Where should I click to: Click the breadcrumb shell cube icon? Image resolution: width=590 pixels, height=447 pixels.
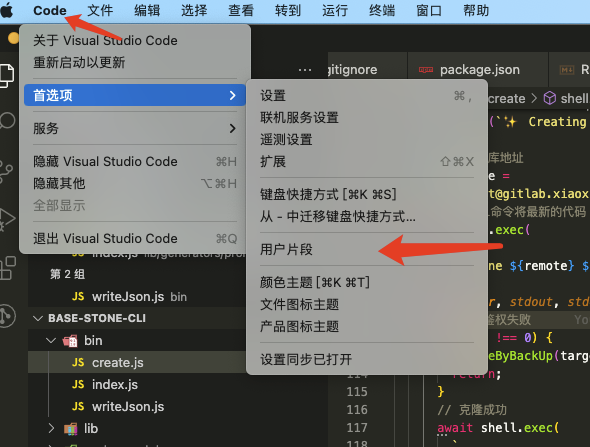click(x=550, y=98)
